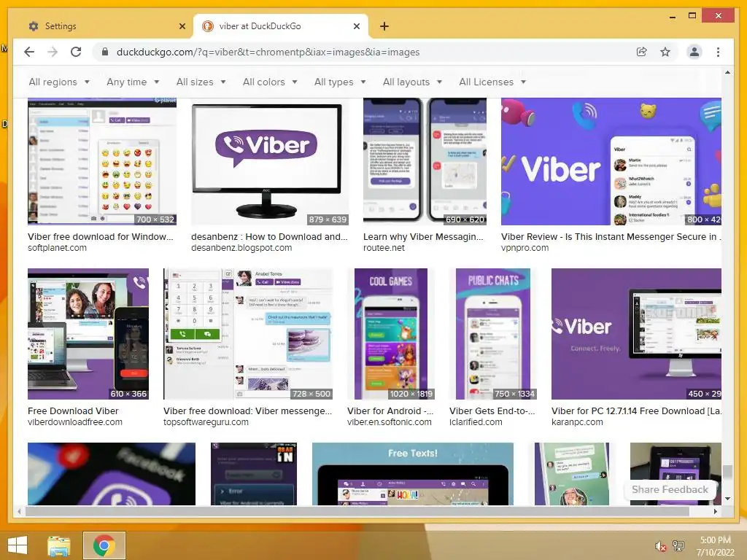Open Chrome three-dot menu
The width and height of the screenshot is (747, 560).
point(718,52)
